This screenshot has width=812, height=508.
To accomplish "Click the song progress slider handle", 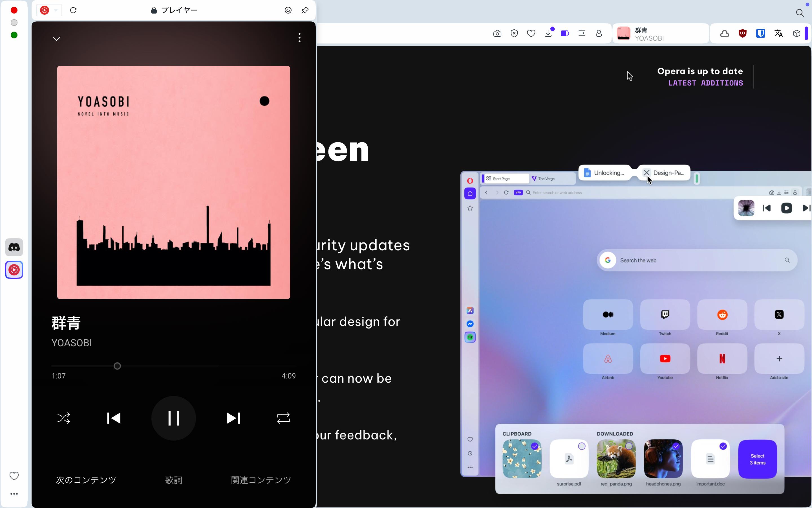I will pos(117,366).
